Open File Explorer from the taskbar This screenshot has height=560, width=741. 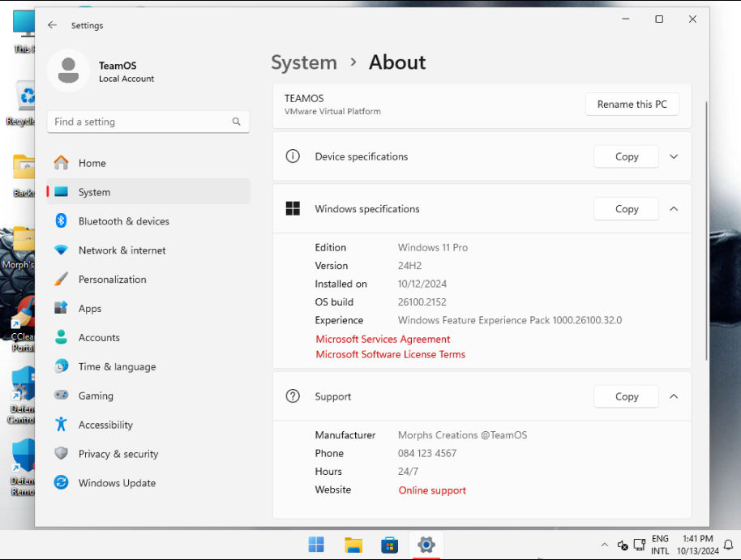point(353,545)
